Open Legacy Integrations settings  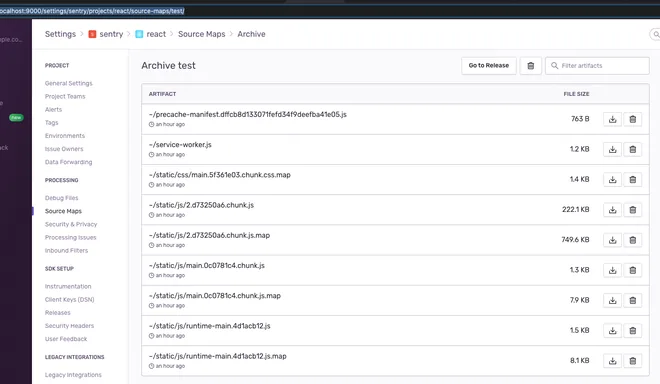[73, 375]
